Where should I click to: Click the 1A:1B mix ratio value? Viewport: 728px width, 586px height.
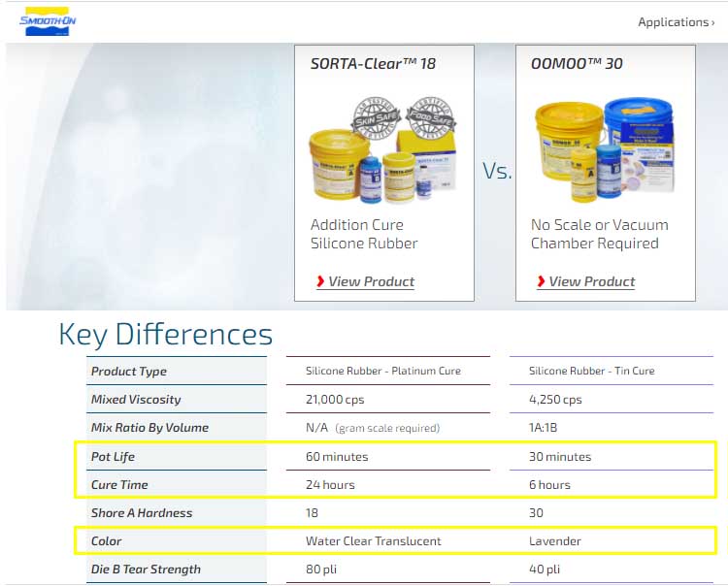(x=543, y=427)
